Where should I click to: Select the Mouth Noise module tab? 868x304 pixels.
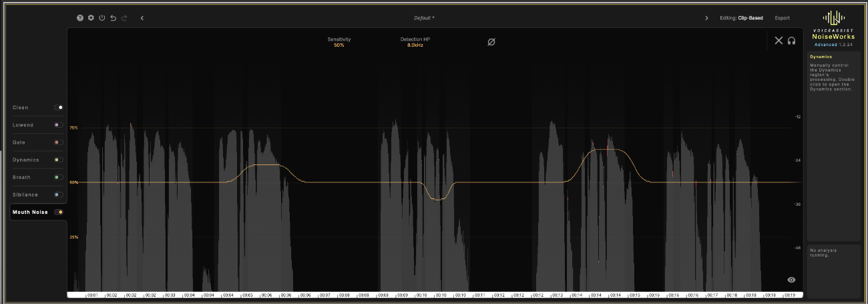point(30,212)
